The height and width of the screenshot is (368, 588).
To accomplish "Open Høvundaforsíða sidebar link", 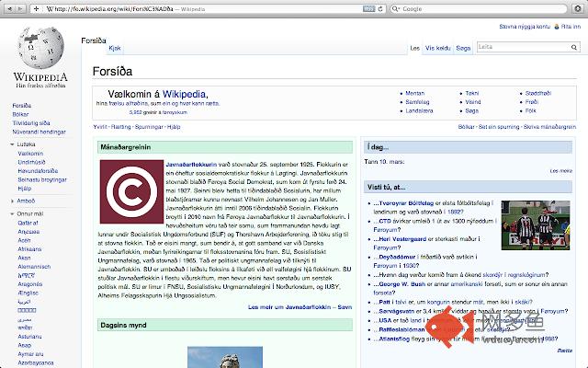I will 38,171.
